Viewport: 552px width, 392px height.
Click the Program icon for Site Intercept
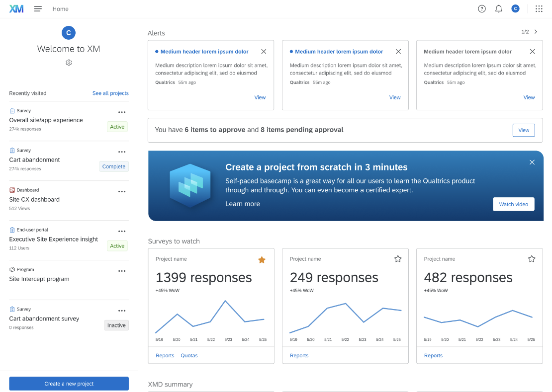coord(12,270)
